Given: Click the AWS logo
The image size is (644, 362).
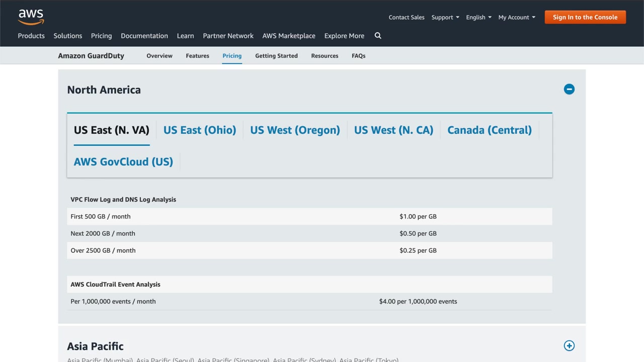Looking at the screenshot, I should click(x=31, y=17).
